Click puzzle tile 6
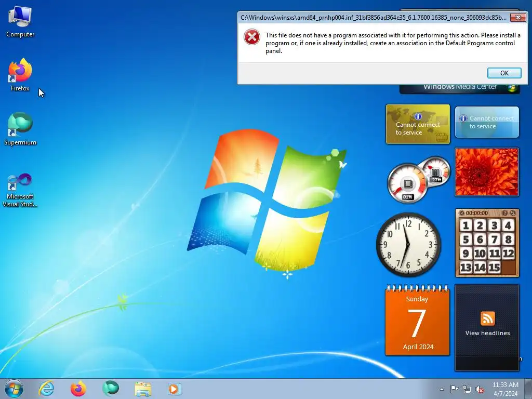 tap(480, 240)
